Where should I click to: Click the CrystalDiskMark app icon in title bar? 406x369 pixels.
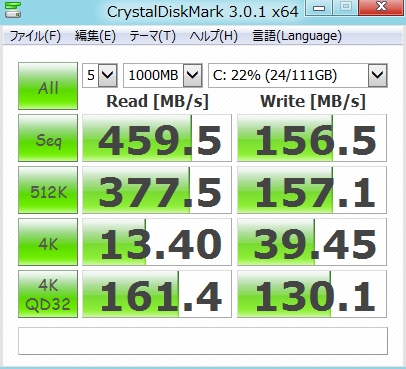(x=13, y=10)
